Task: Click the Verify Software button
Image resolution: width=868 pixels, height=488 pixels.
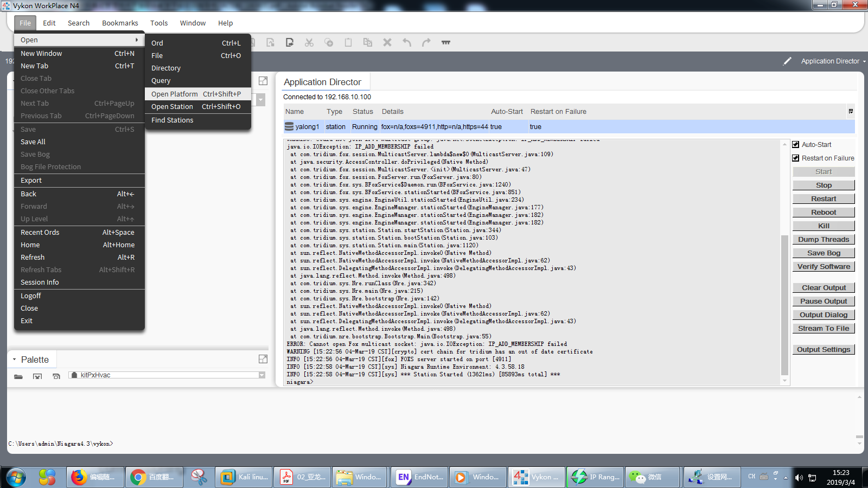Action: [x=824, y=266]
